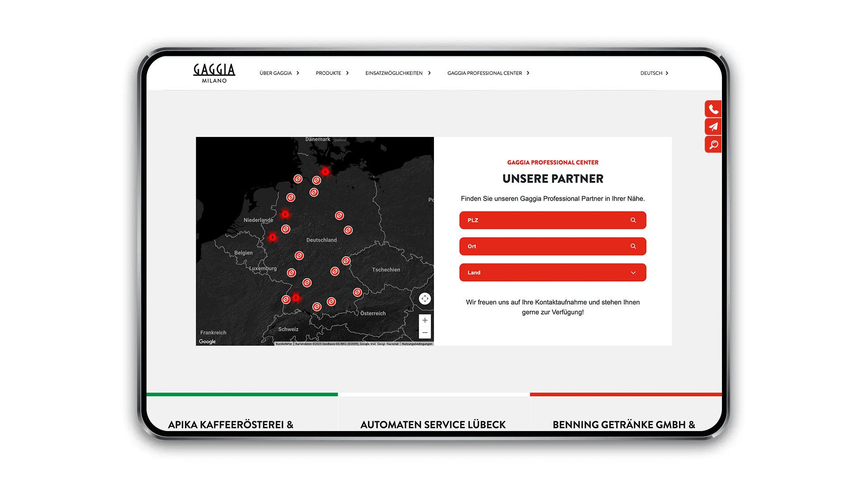Image resolution: width=868 pixels, height=488 pixels.
Task: Center map with the locate-me button
Action: click(425, 299)
